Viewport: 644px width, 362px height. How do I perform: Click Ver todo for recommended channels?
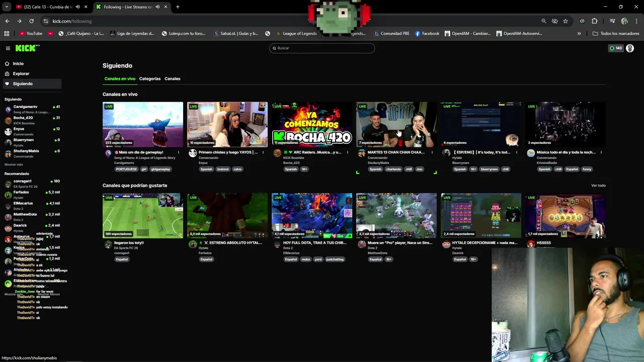(598, 186)
